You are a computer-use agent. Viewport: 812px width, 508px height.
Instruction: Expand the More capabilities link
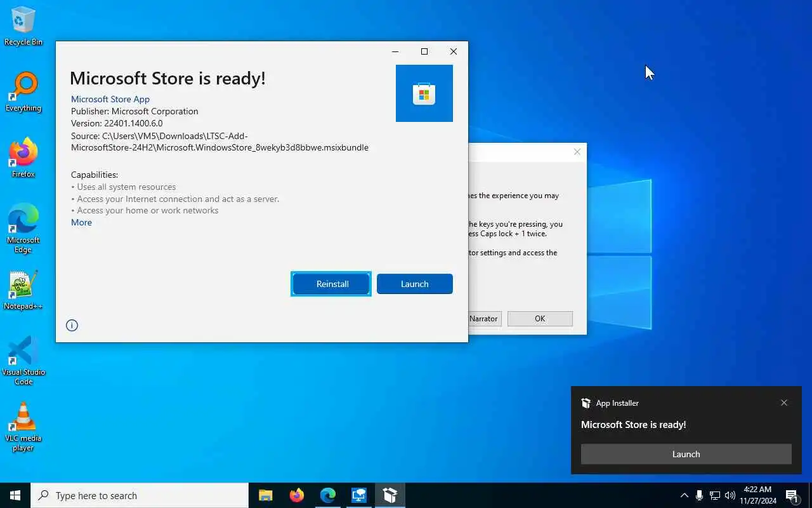pyautogui.click(x=81, y=222)
